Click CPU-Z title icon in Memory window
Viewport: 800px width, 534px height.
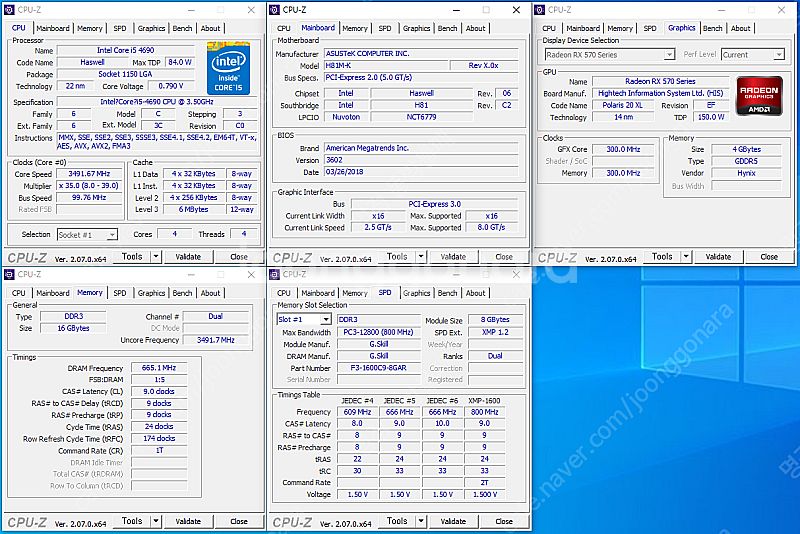click(x=9, y=274)
